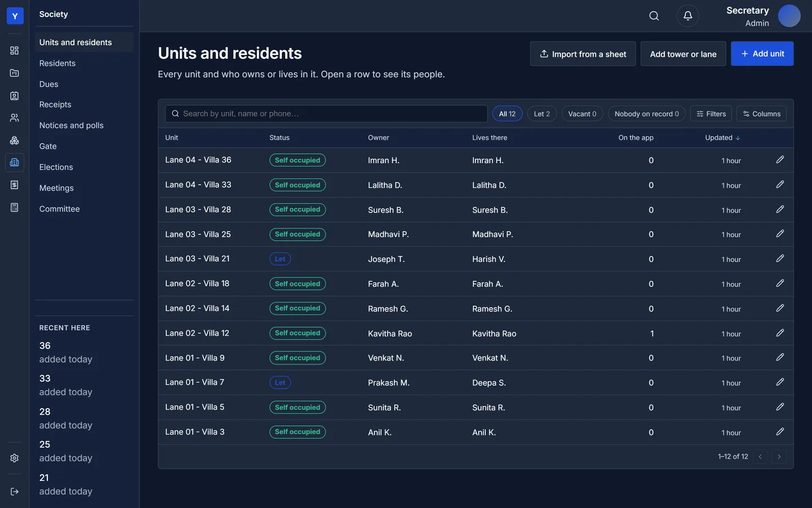Open search with the magnifier icon

click(654, 16)
